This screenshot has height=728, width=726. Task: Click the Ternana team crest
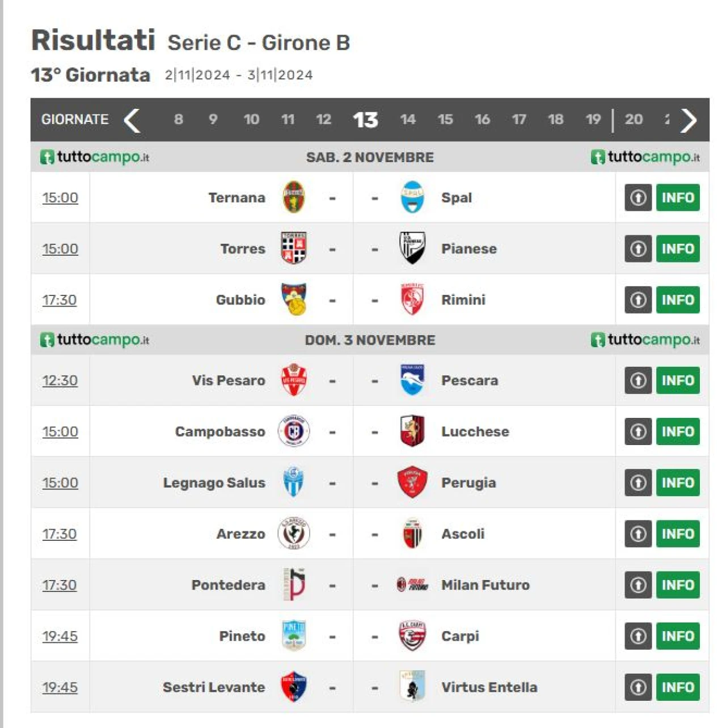294,197
